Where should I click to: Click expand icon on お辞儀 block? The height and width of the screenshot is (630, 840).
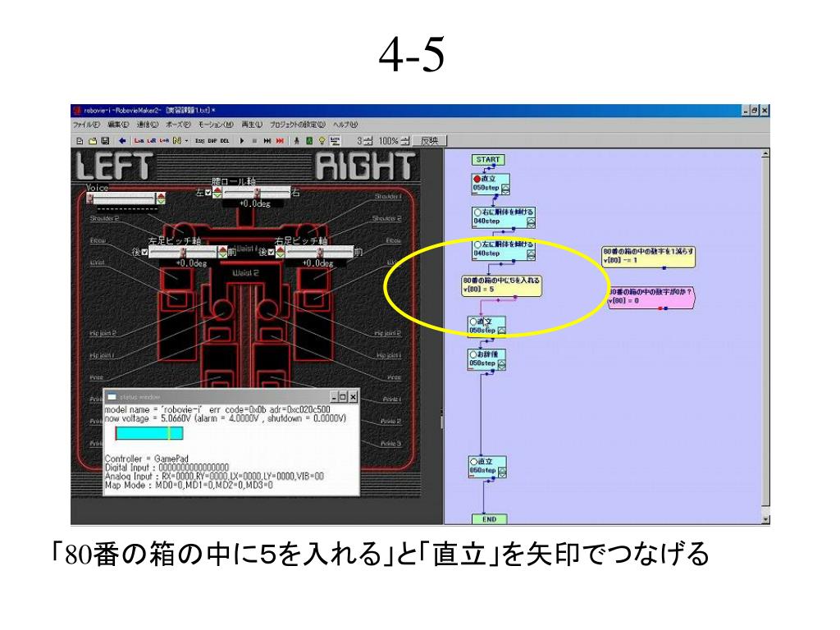click(x=501, y=364)
